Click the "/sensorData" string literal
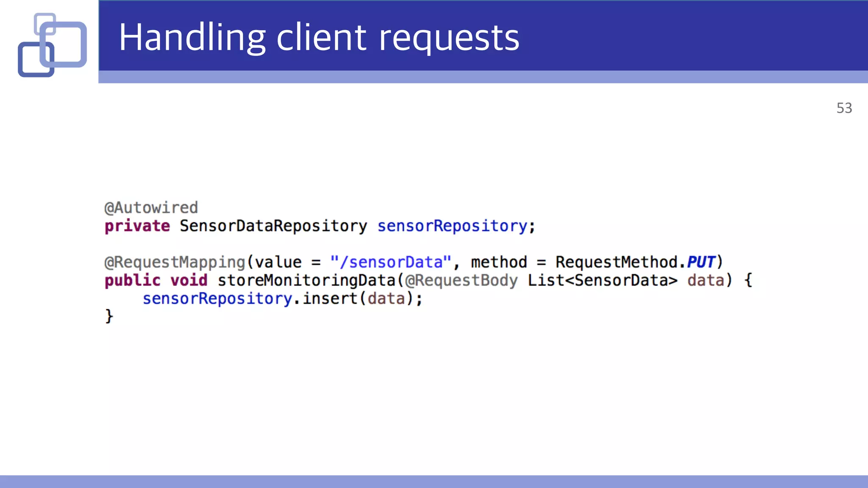Viewport: 868px width, 488px height. click(x=391, y=262)
